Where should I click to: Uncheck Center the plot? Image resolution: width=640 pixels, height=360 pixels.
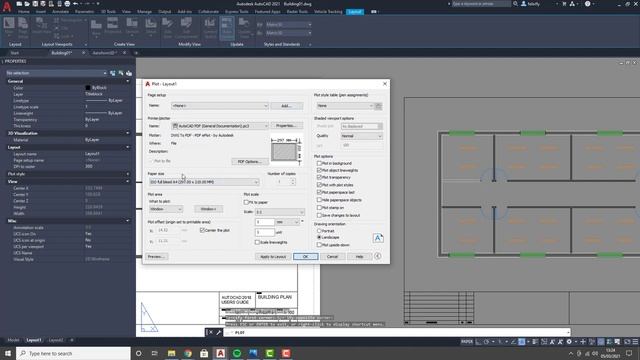(x=202, y=230)
